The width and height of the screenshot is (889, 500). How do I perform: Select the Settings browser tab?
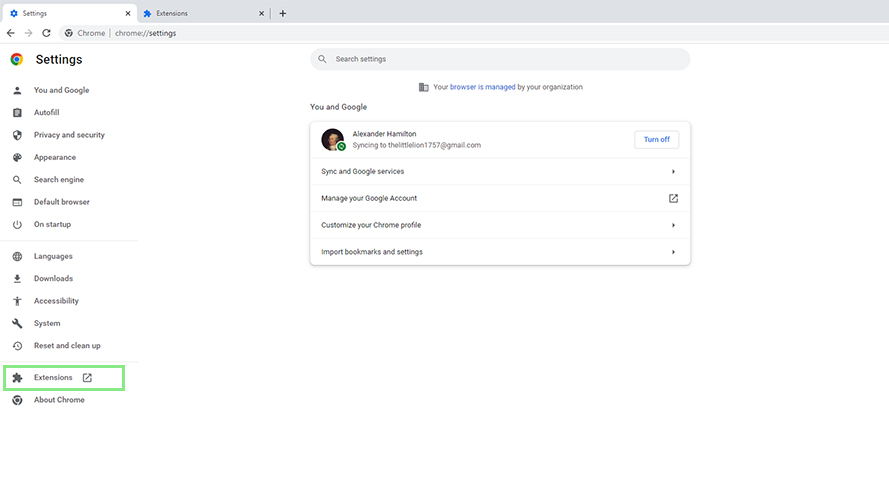pyautogui.click(x=69, y=13)
